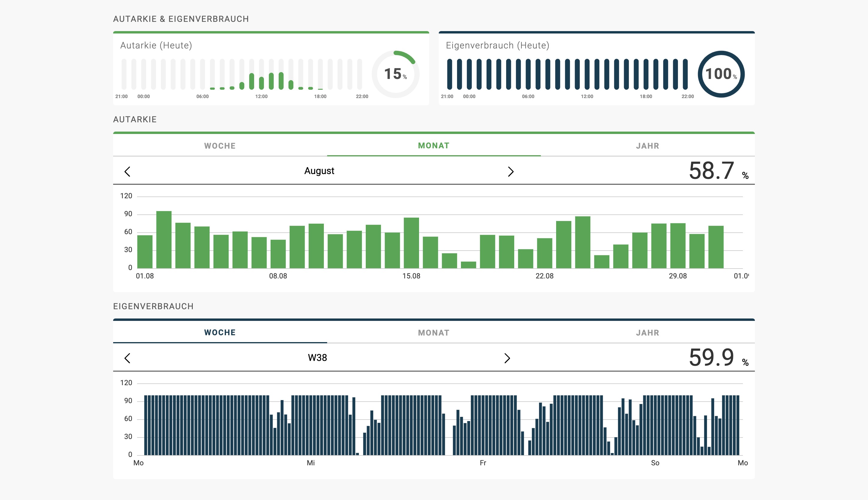Click the W38 week label
This screenshot has width=868, height=500.
pos(317,358)
